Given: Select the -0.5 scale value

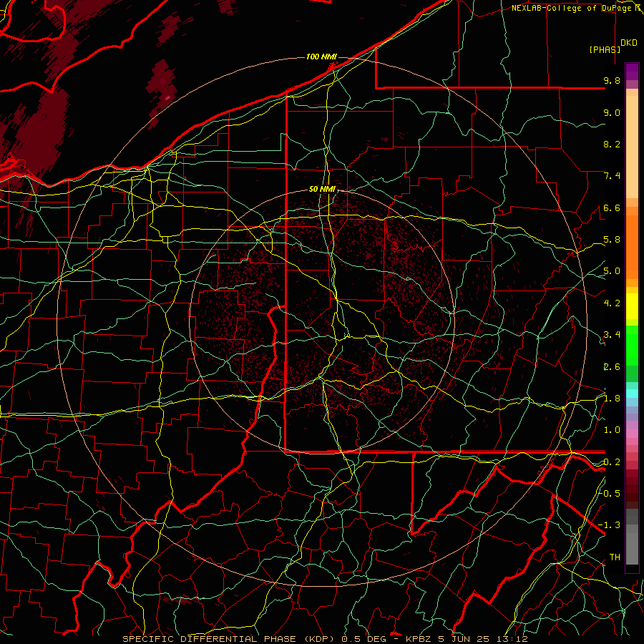Looking at the screenshot, I should 610,493.
